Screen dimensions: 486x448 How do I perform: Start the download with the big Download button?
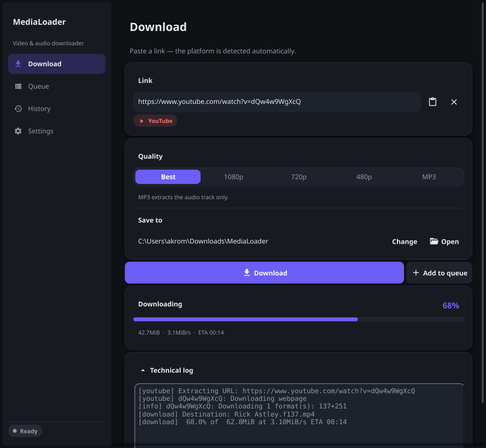(x=264, y=273)
